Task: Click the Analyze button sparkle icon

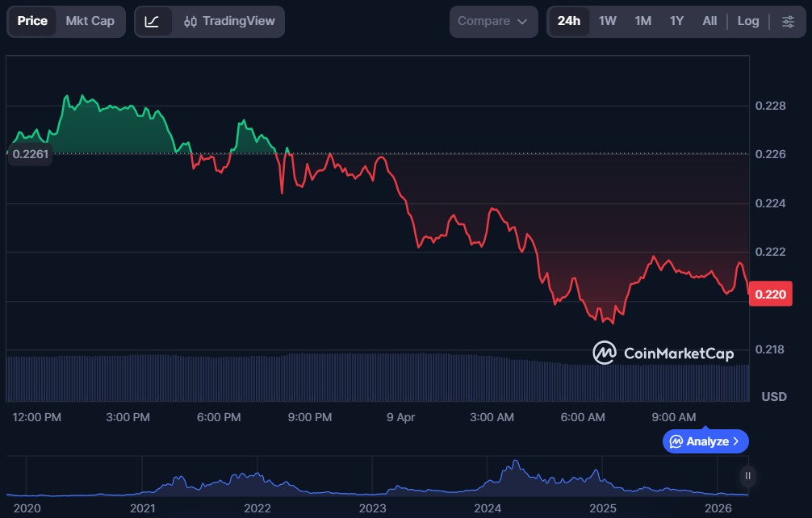Action: [x=676, y=441]
